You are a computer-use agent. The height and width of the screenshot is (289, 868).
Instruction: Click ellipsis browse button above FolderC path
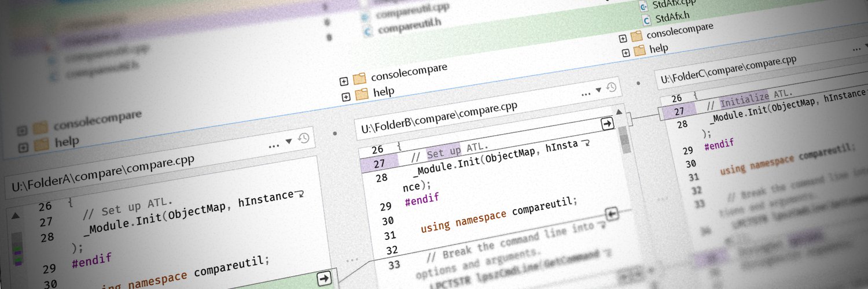pos(856,50)
